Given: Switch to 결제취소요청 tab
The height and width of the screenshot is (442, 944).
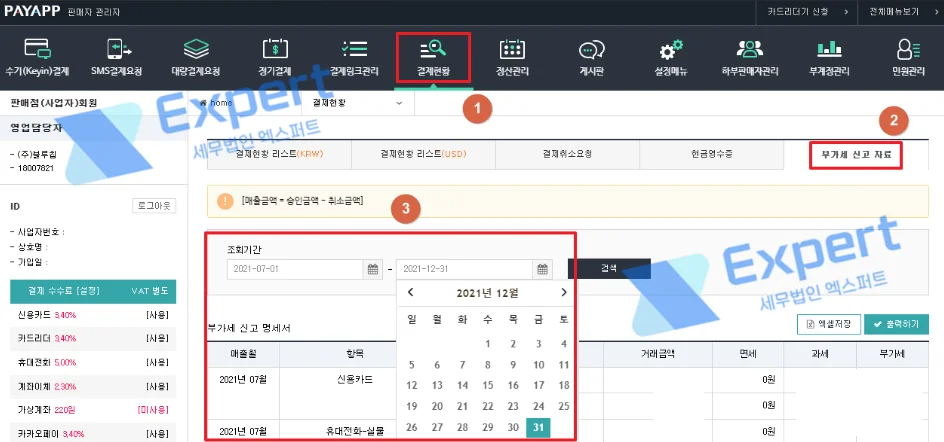Looking at the screenshot, I should pyautogui.click(x=567, y=154).
